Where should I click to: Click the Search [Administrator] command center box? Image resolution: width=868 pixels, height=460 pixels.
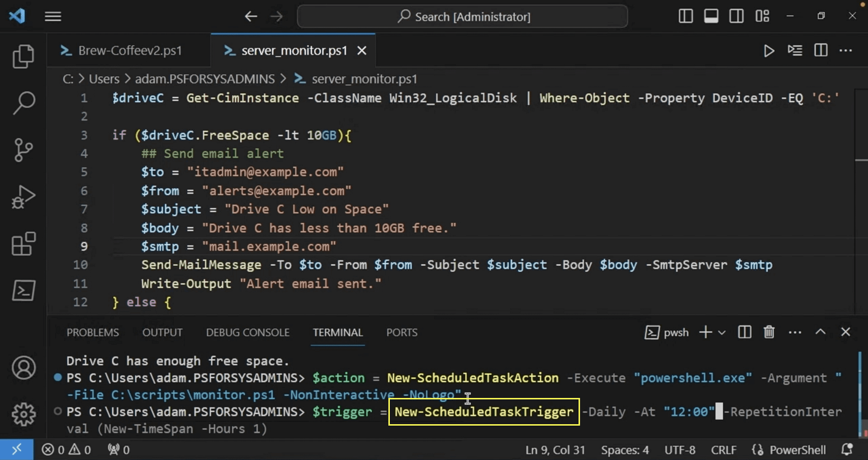462,17
